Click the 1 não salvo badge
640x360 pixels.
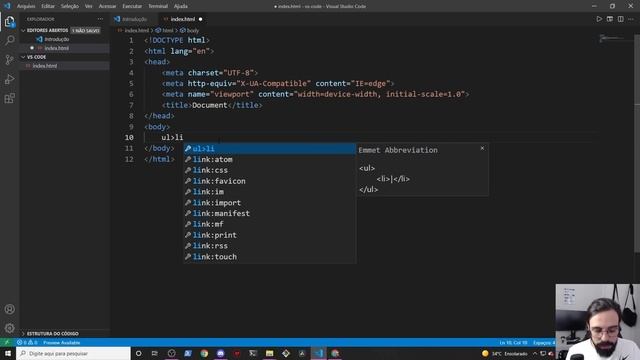[85, 31]
